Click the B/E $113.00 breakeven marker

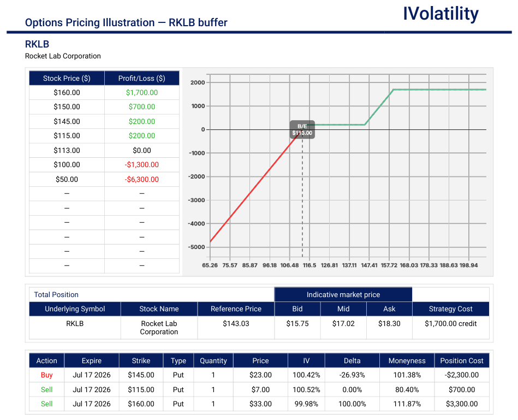point(302,129)
